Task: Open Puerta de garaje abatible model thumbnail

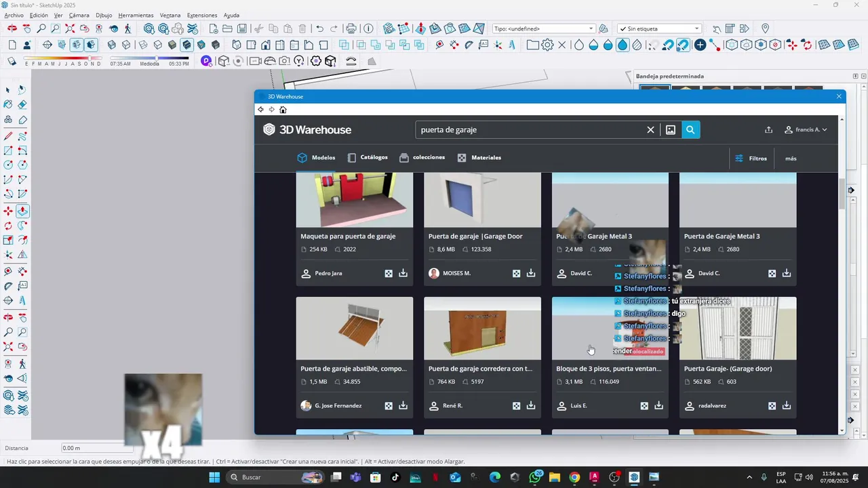Action: point(354,328)
